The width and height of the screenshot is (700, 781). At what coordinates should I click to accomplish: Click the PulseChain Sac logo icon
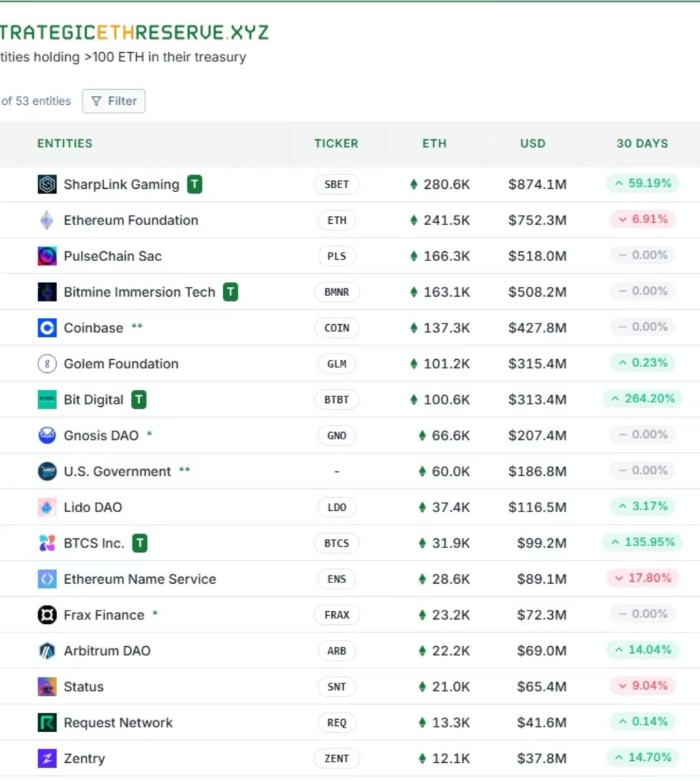47,256
